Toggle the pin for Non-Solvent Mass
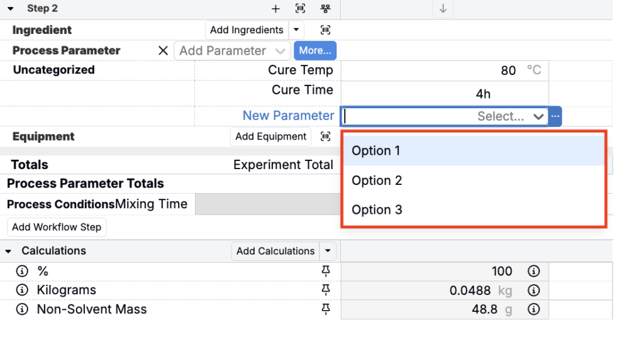The width and height of the screenshot is (644, 344). coord(325,309)
